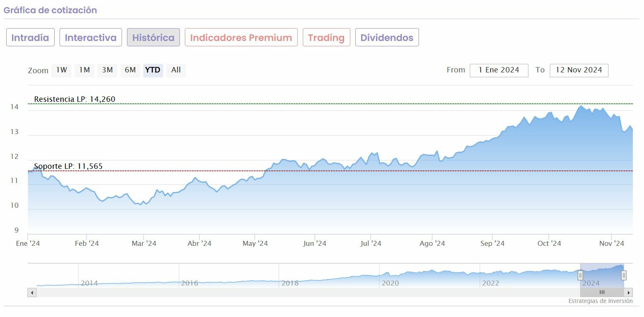This screenshot has width=644, height=317.
Task: Set zoom range to 1W
Action: tap(62, 70)
